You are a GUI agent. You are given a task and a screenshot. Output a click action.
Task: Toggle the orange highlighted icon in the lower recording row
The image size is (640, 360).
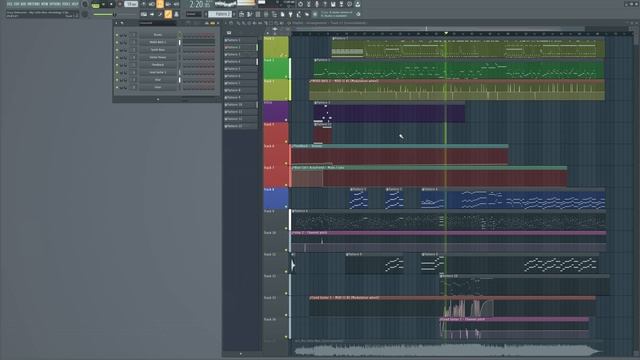(168, 14)
